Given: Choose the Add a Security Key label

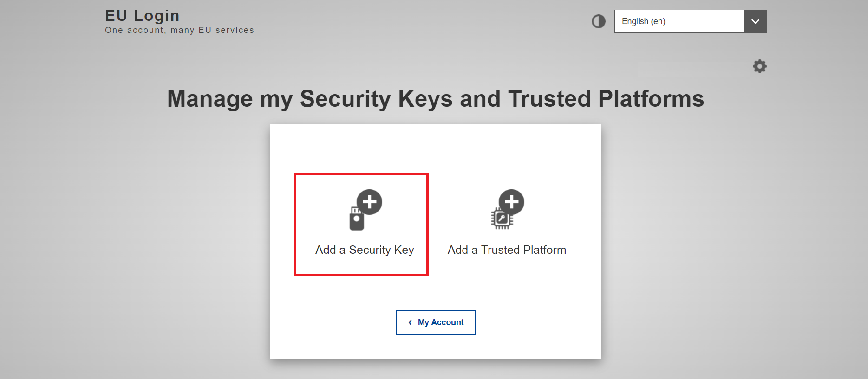Looking at the screenshot, I should (365, 250).
